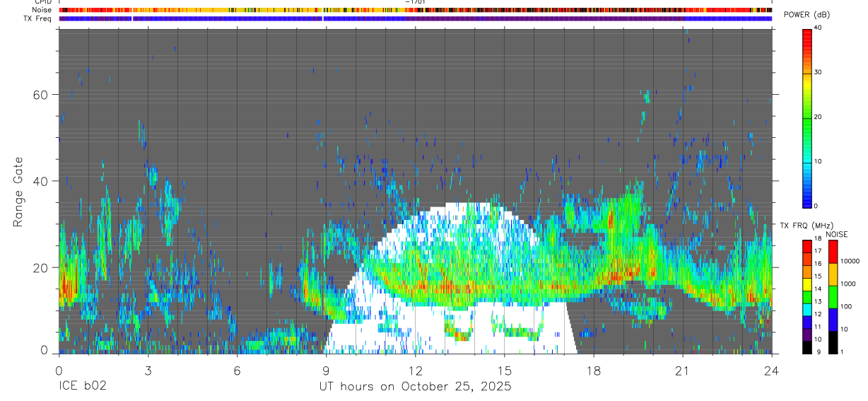Click the Range Gate axis tick label "40"
Viewport: 868px width, 401px height.
click(x=41, y=181)
